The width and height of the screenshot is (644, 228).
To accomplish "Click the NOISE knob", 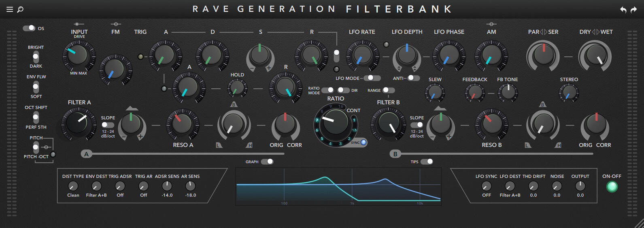I will click(557, 186).
